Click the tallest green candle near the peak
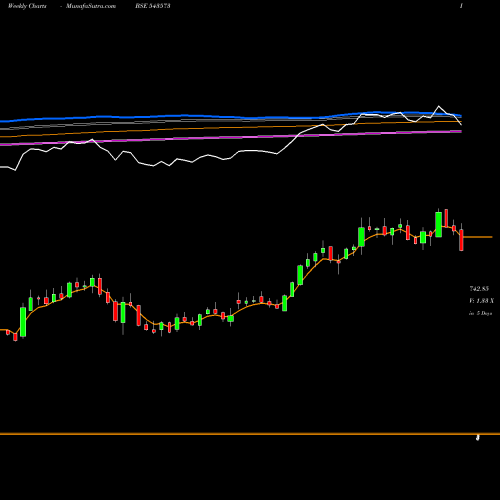 click(439, 224)
